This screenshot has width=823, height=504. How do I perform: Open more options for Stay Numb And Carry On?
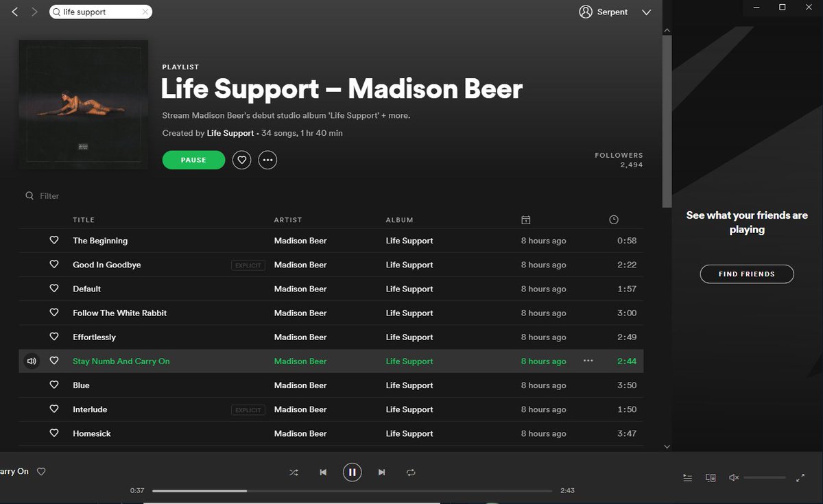coord(588,361)
